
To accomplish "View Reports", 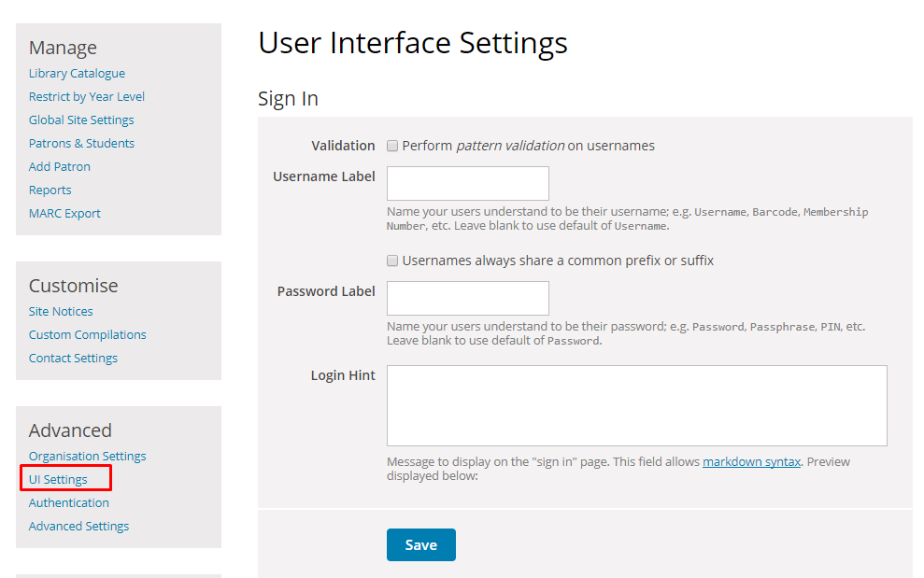I will pos(50,190).
